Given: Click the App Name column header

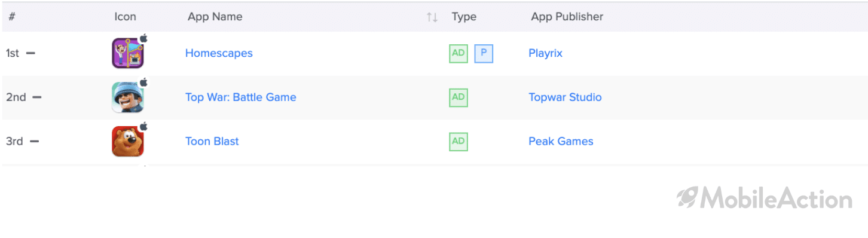Looking at the screenshot, I should point(215,17).
